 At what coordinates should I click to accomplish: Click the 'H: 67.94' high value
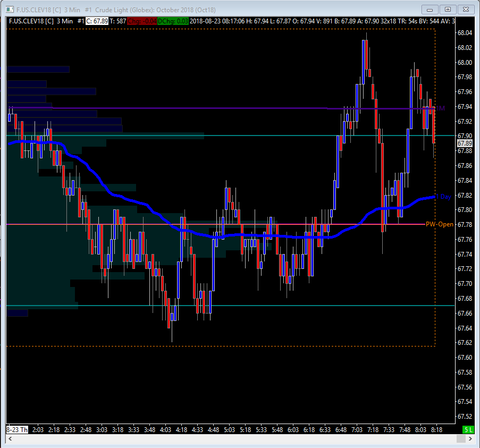[257, 21]
